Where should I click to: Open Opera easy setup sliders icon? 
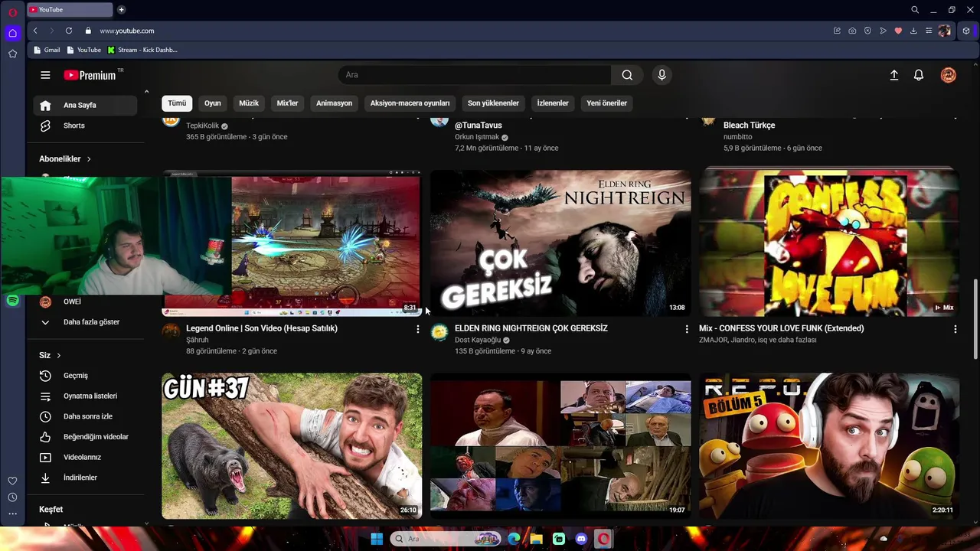[929, 31]
